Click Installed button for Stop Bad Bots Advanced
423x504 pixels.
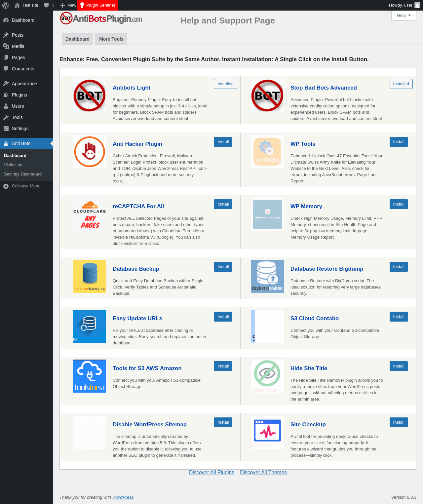(x=401, y=84)
